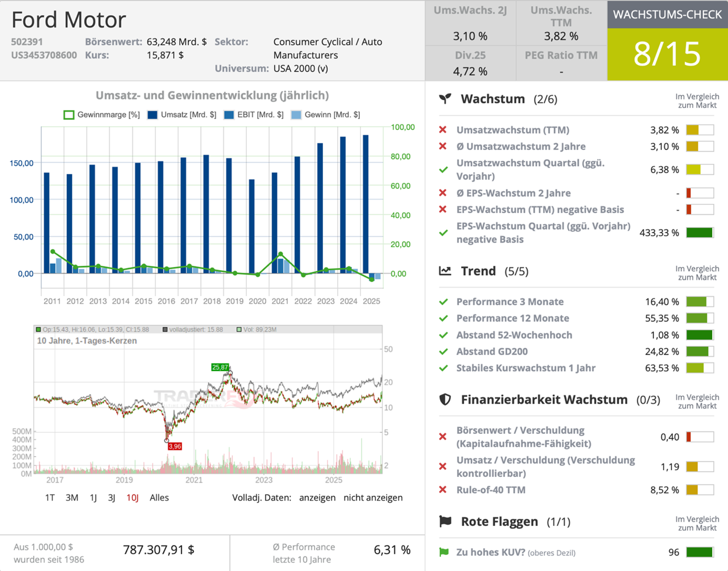Click the green check beside Abstand GD200
This screenshot has height=571, width=728.
(x=443, y=351)
